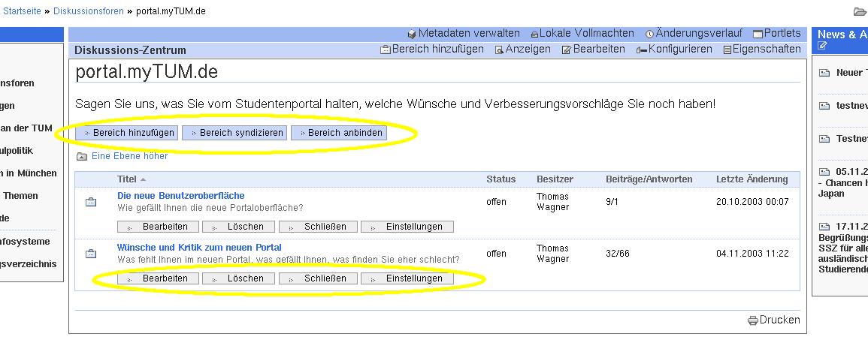This screenshot has width=868, height=346.
Task: Click the Drucken printer icon
Action: tap(753, 320)
